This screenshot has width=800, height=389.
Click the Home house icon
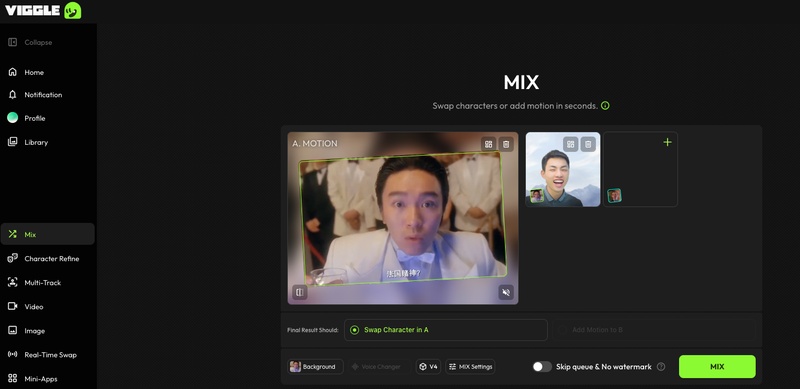[x=12, y=72]
